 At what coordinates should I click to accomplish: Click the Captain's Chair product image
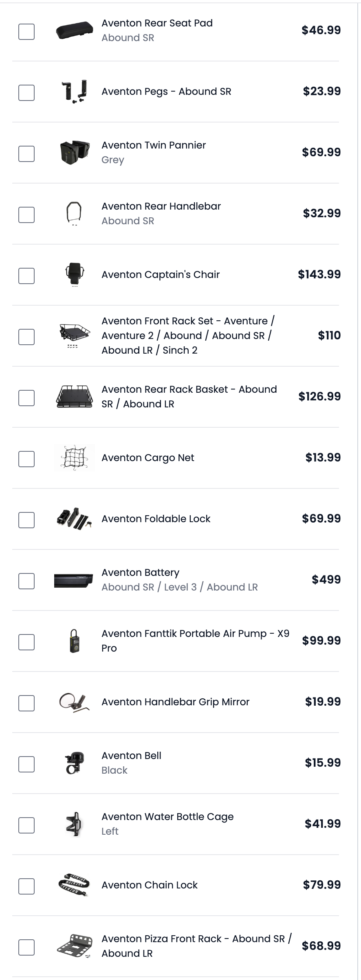coord(75,275)
